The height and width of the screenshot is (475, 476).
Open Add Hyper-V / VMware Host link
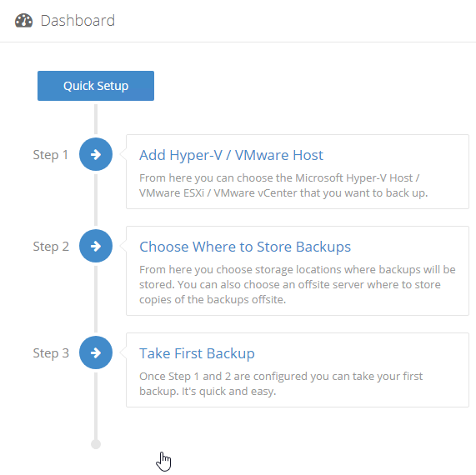tap(231, 155)
